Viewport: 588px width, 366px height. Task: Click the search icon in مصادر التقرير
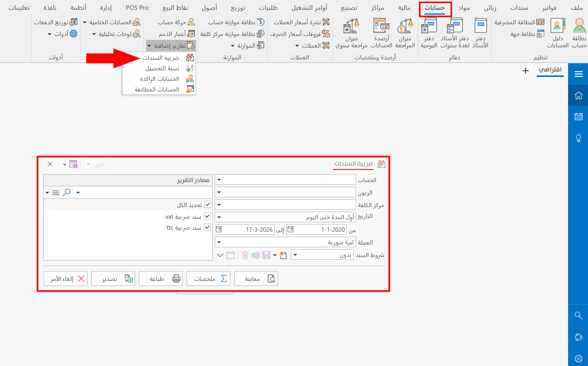(x=67, y=193)
